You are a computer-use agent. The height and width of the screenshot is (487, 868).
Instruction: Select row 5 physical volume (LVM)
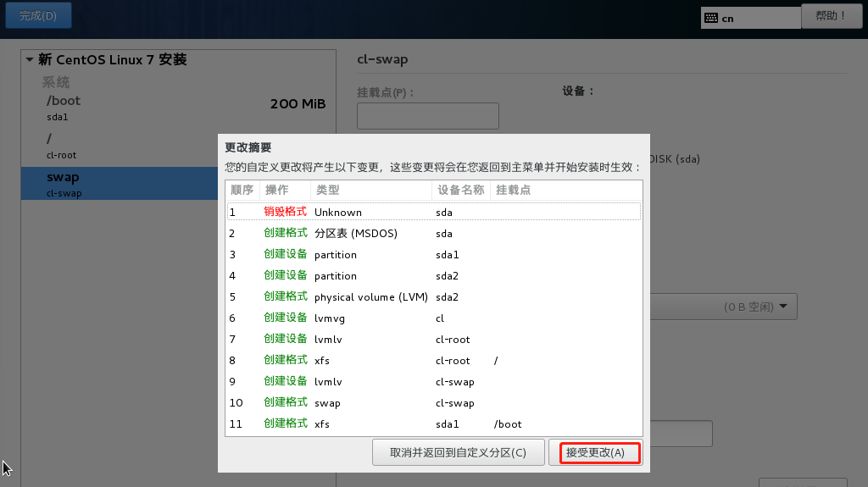tap(434, 297)
